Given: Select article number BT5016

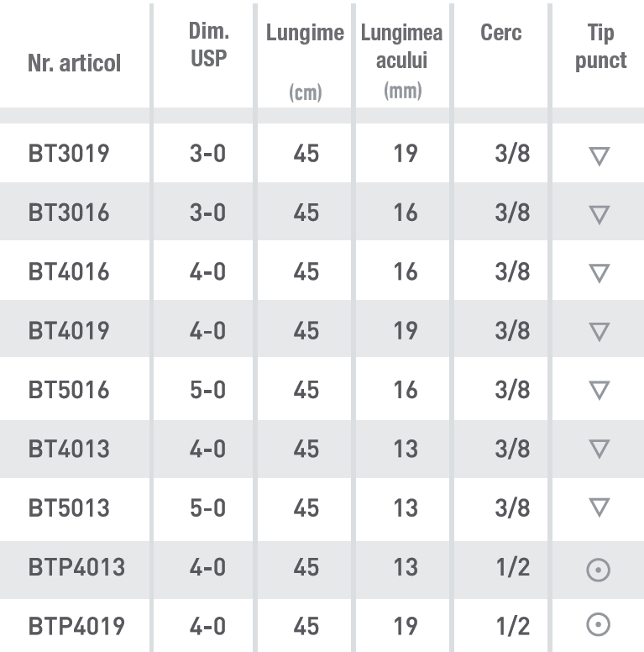Looking at the screenshot, I should pos(69,390).
